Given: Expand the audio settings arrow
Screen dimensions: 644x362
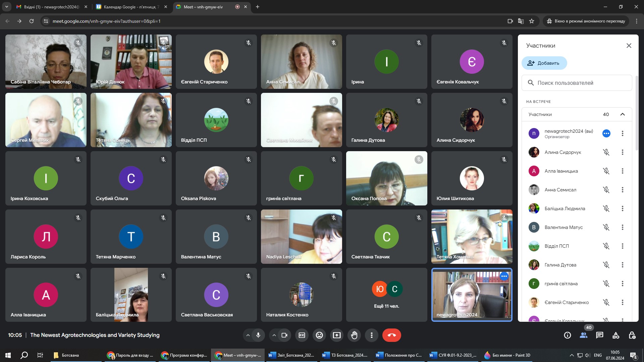Looking at the screenshot, I should click(248, 335).
